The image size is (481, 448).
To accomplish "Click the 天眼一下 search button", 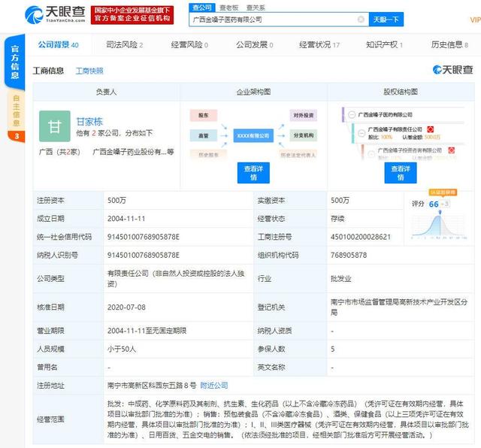I will pyautogui.click(x=386, y=20).
